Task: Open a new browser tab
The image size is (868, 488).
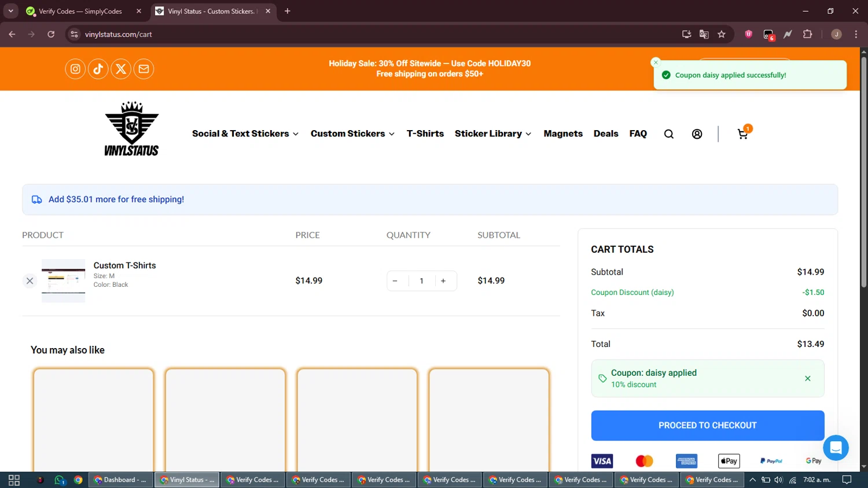Action: coord(288,11)
